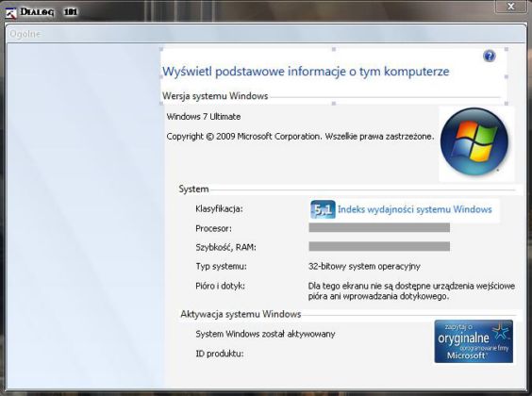Click the 'Procesor:' label

coord(213,228)
